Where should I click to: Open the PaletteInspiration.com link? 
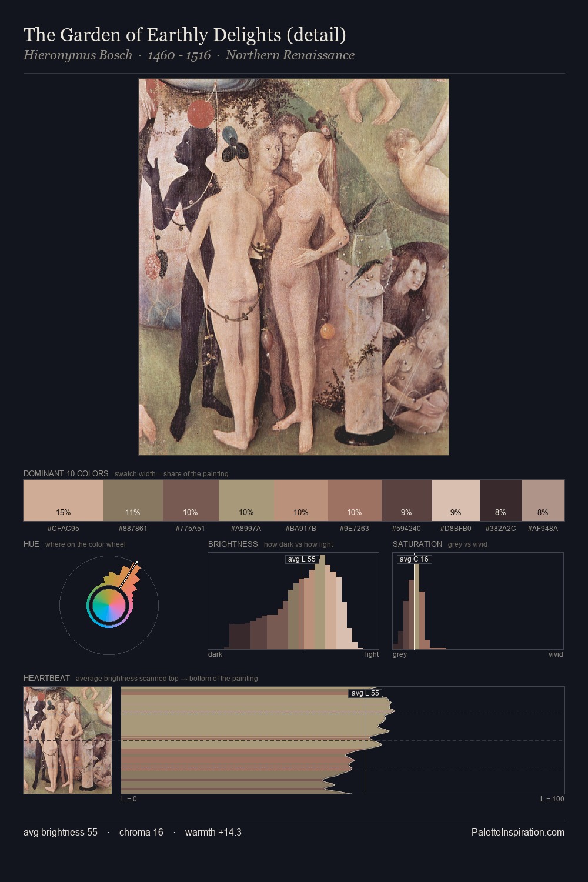[518, 833]
